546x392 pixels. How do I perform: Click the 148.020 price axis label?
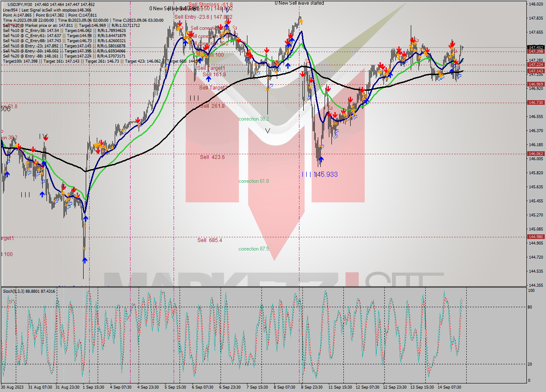[x=536, y=4]
